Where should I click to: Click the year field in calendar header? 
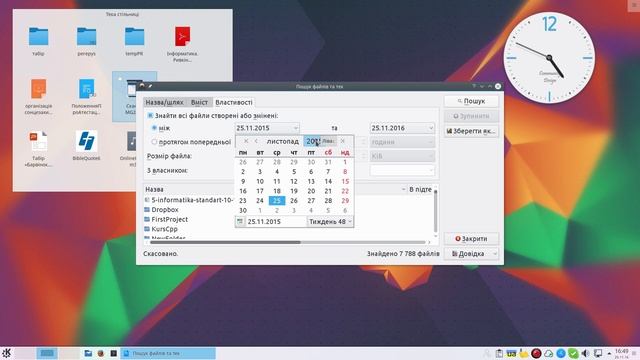(313, 141)
